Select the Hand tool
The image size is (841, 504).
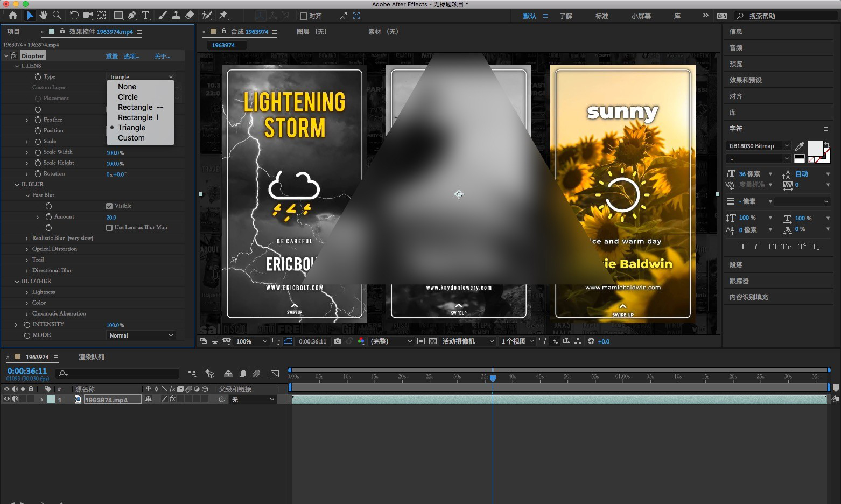click(x=43, y=16)
